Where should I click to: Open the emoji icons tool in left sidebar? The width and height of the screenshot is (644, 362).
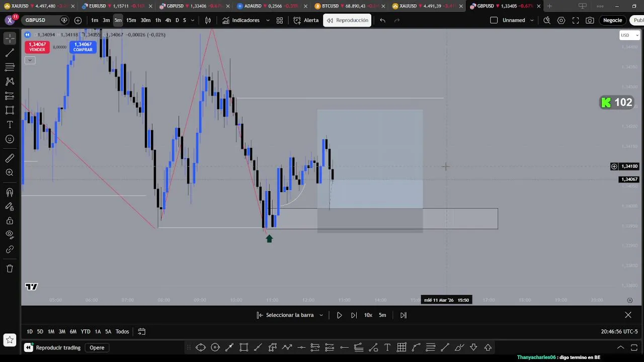tap(10, 139)
